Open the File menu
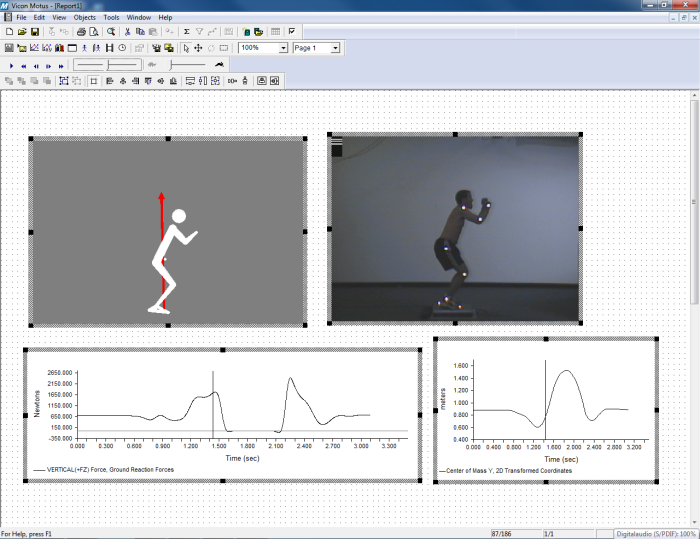This screenshot has width=700, height=539. [x=21, y=17]
